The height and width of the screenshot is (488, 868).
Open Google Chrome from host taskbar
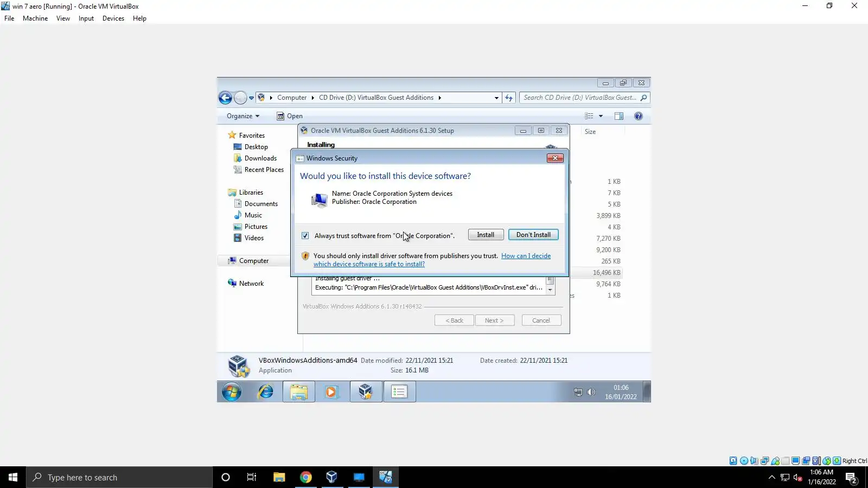pyautogui.click(x=306, y=477)
